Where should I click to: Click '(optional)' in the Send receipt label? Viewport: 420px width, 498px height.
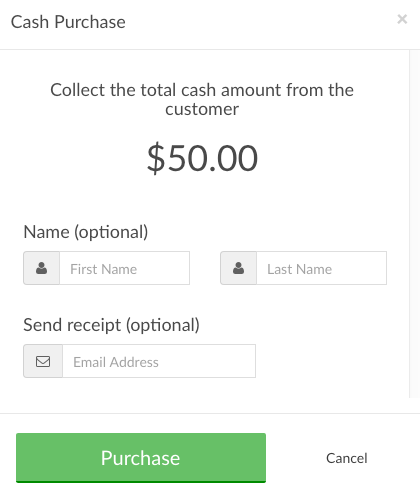tap(163, 325)
